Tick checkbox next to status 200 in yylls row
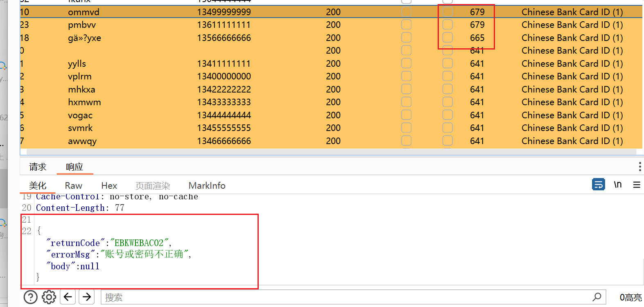The height and width of the screenshot is (307, 644). [407, 63]
